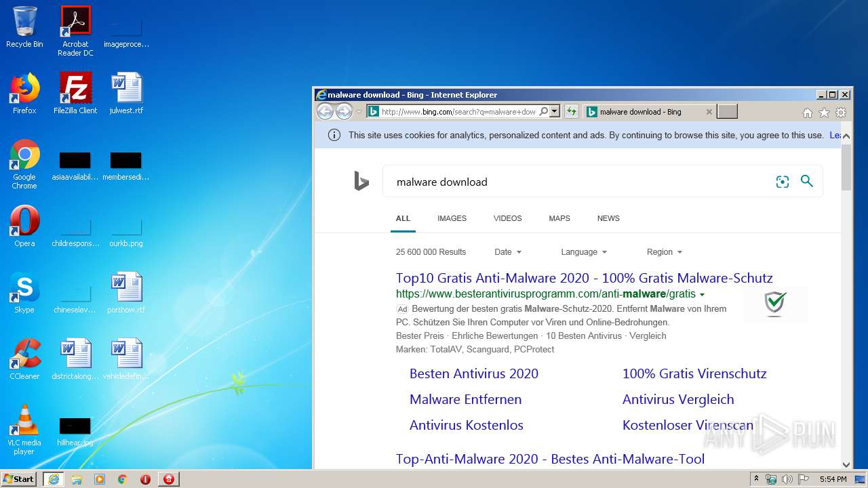The image size is (868, 488).
Task: Switch to the MAPS tab
Action: click(559, 218)
